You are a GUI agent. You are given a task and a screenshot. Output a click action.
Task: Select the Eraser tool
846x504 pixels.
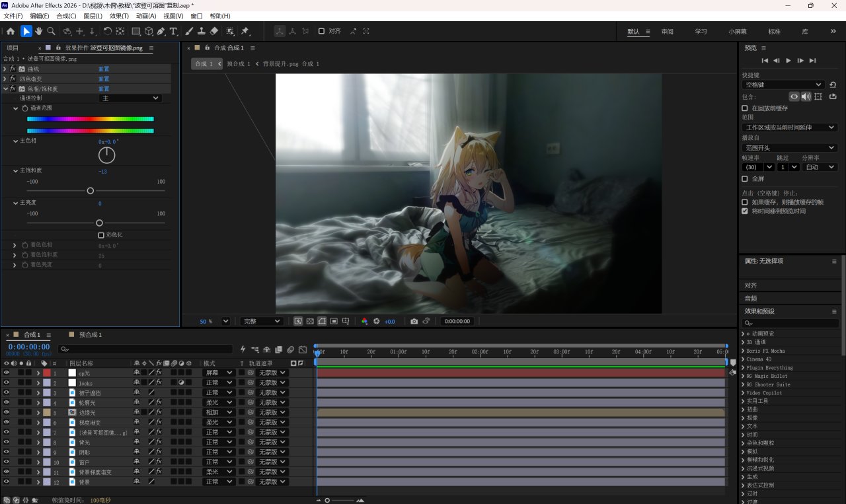(x=214, y=31)
